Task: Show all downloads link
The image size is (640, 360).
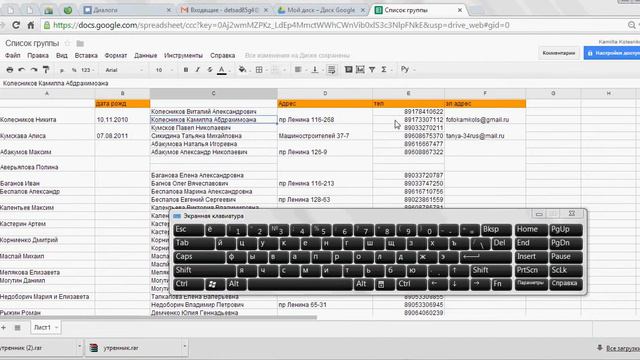Action: (x=622, y=348)
